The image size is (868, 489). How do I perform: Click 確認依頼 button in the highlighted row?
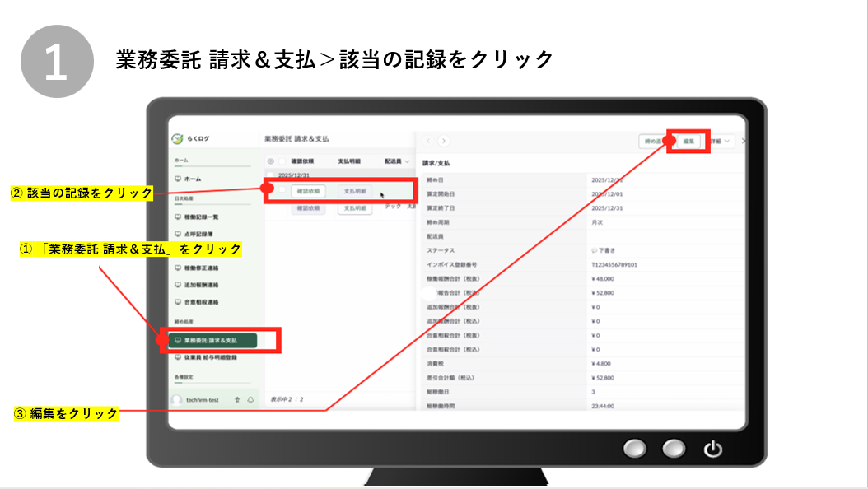pos(308,190)
